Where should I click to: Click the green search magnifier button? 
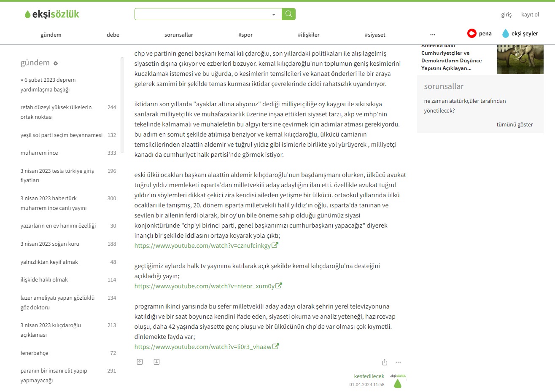[289, 14]
